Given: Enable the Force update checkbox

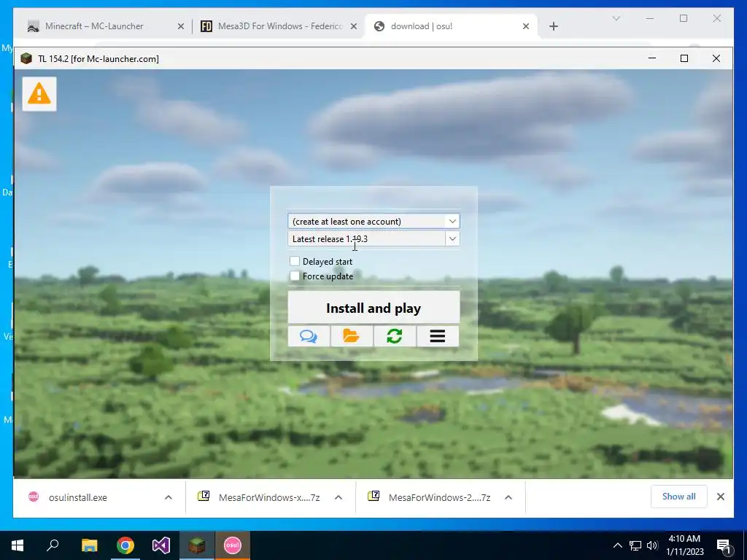Looking at the screenshot, I should coord(295,276).
